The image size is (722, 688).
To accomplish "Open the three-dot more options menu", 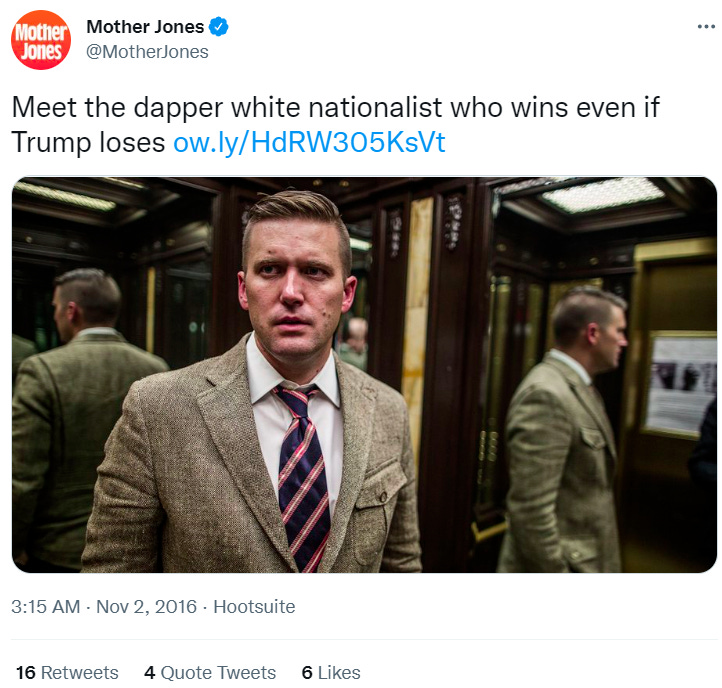I will [706, 27].
